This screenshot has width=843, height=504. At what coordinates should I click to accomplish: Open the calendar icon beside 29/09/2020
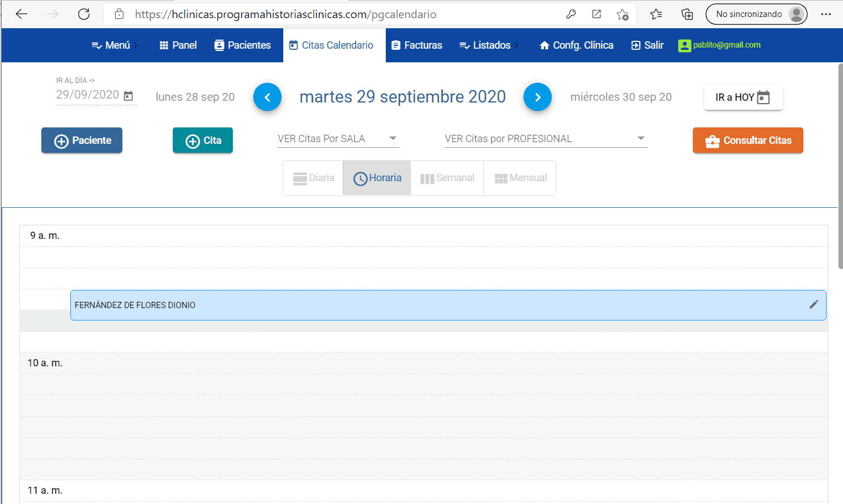(129, 96)
